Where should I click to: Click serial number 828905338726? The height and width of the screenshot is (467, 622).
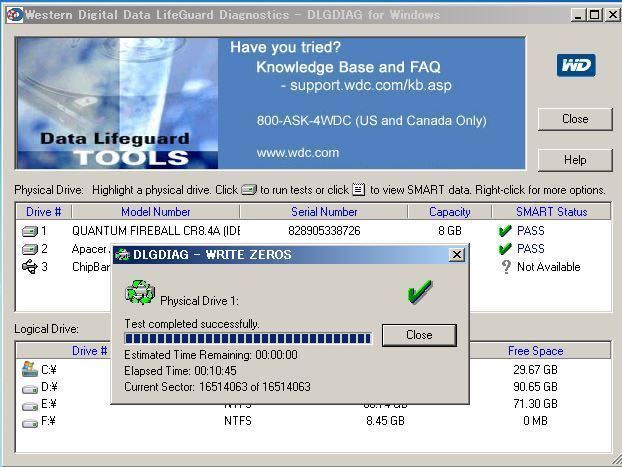(x=324, y=231)
